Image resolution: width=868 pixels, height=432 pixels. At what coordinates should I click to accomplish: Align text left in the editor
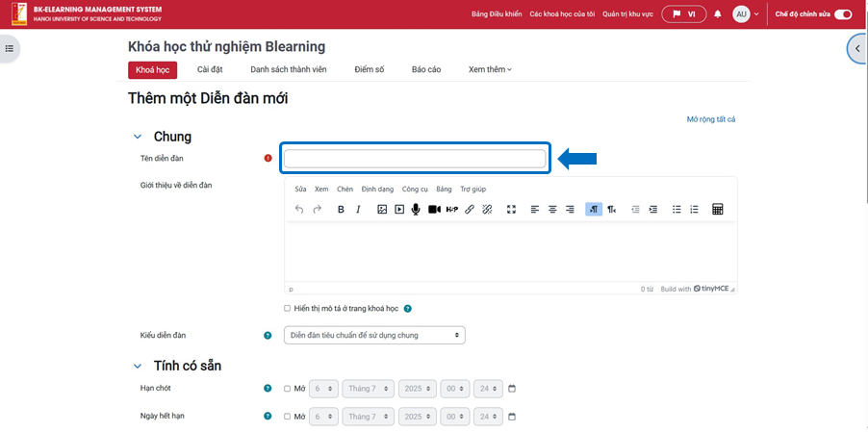tap(535, 209)
